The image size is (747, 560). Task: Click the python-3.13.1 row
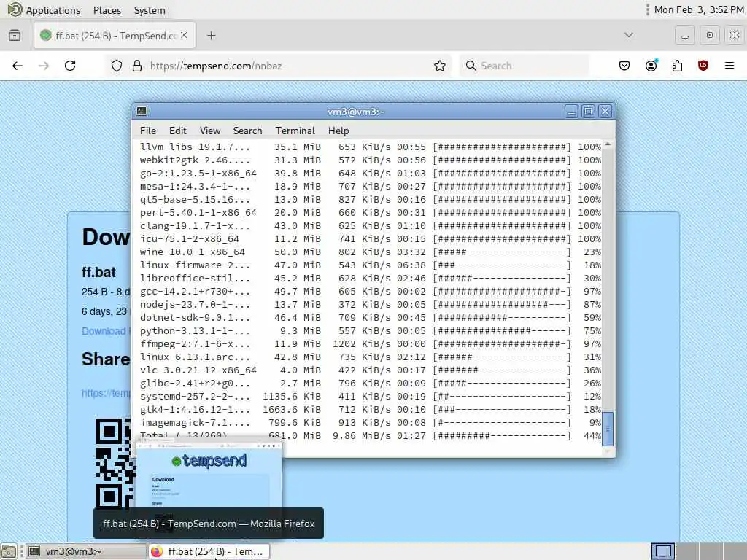click(370, 330)
